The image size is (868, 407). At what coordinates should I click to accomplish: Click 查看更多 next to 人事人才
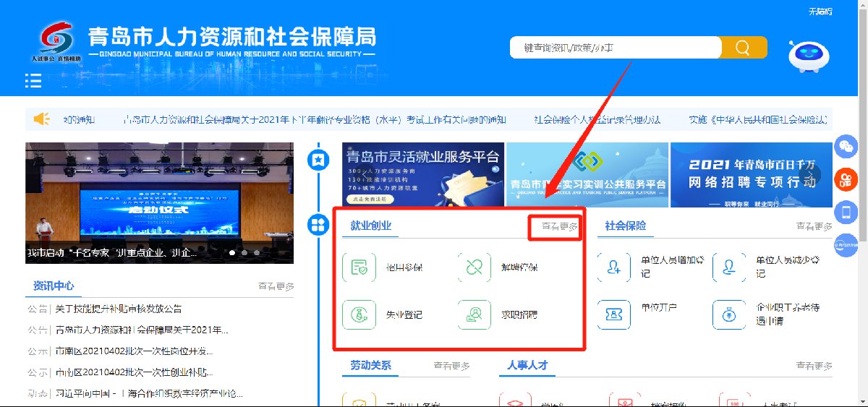tap(814, 367)
